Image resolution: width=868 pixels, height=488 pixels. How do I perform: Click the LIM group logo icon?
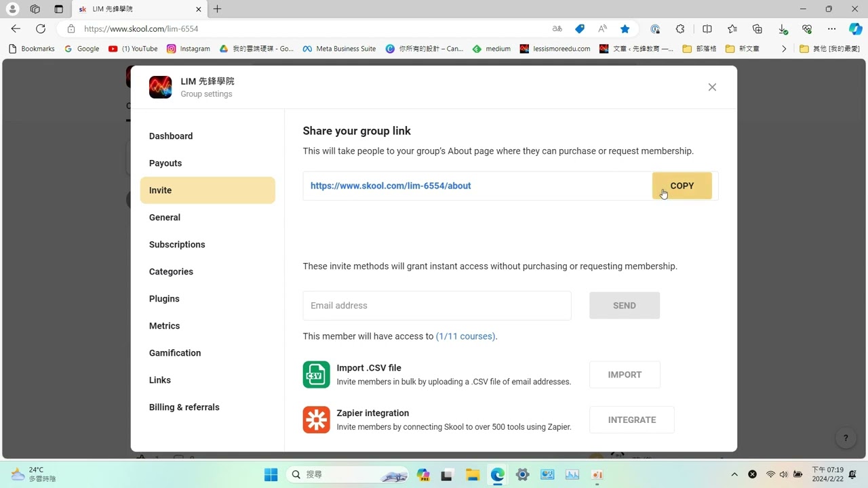coord(161,87)
